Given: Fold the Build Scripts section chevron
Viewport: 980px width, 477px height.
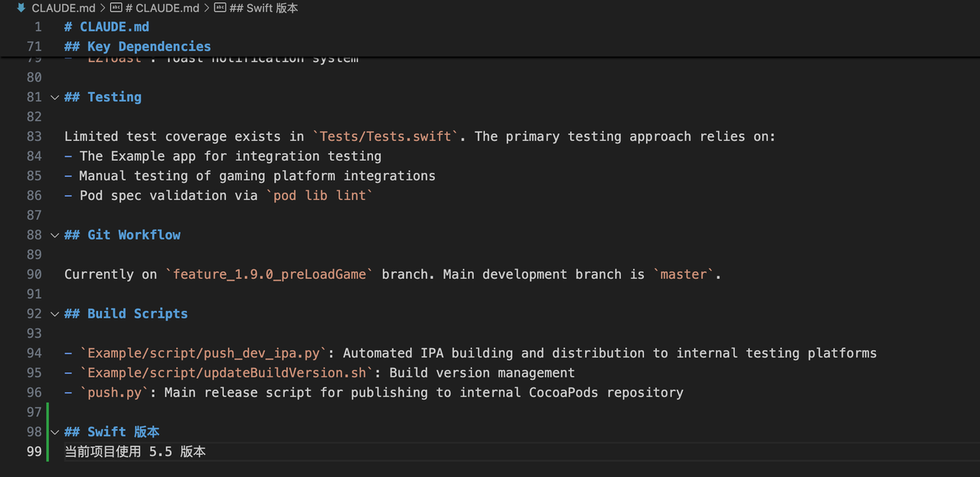Looking at the screenshot, I should (x=54, y=314).
